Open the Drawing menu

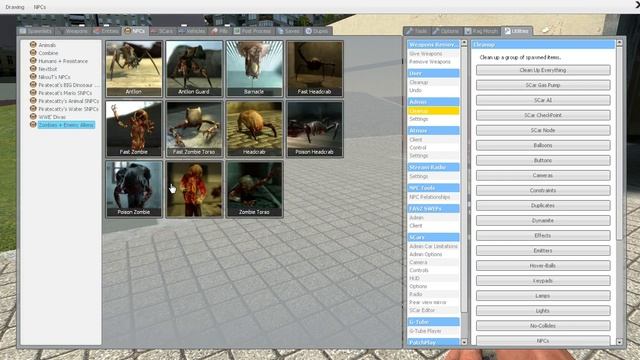(x=15, y=7)
